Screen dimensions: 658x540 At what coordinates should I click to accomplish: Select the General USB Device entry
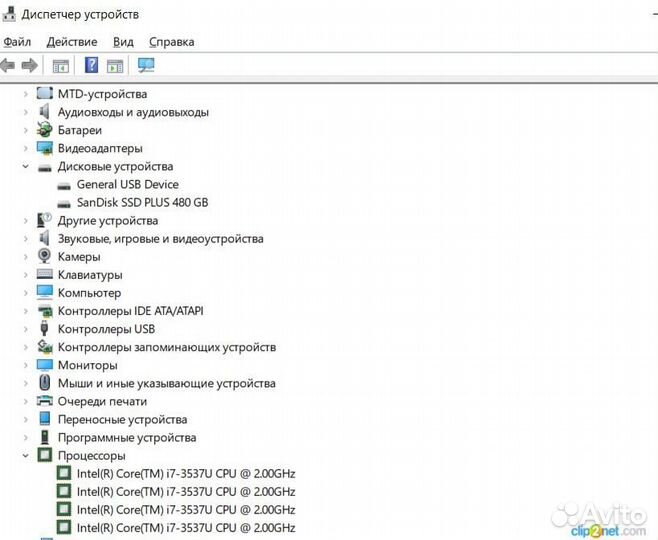(128, 185)
